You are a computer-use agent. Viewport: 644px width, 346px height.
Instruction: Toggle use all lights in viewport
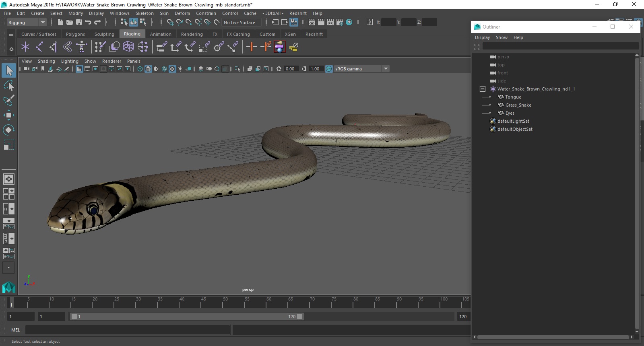click(180, 69)
